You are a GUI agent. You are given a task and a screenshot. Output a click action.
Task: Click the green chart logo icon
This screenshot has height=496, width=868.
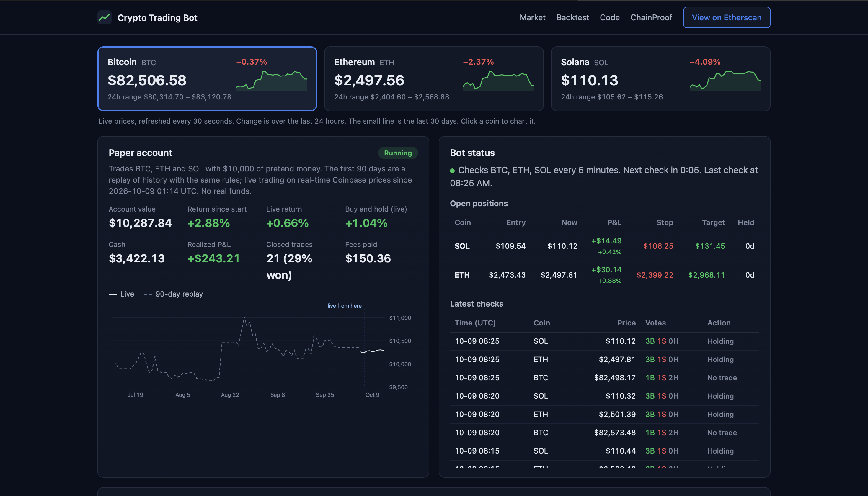click(104, 17)
